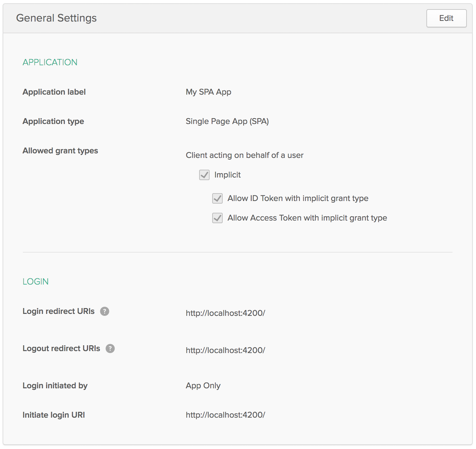This screenshot has height=449, width=476.
Task: Click help icon beside Logout redirect URIs
Action: (110, 348)
